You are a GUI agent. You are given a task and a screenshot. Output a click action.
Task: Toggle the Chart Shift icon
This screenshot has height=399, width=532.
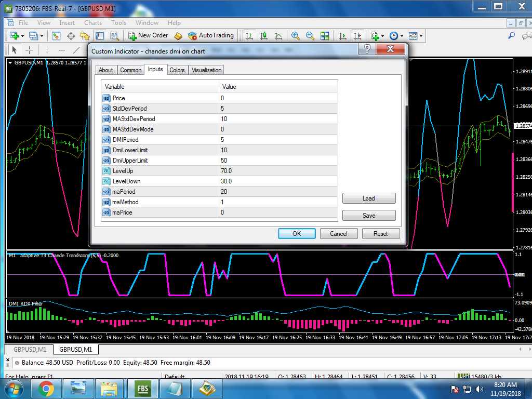[357, 36]
